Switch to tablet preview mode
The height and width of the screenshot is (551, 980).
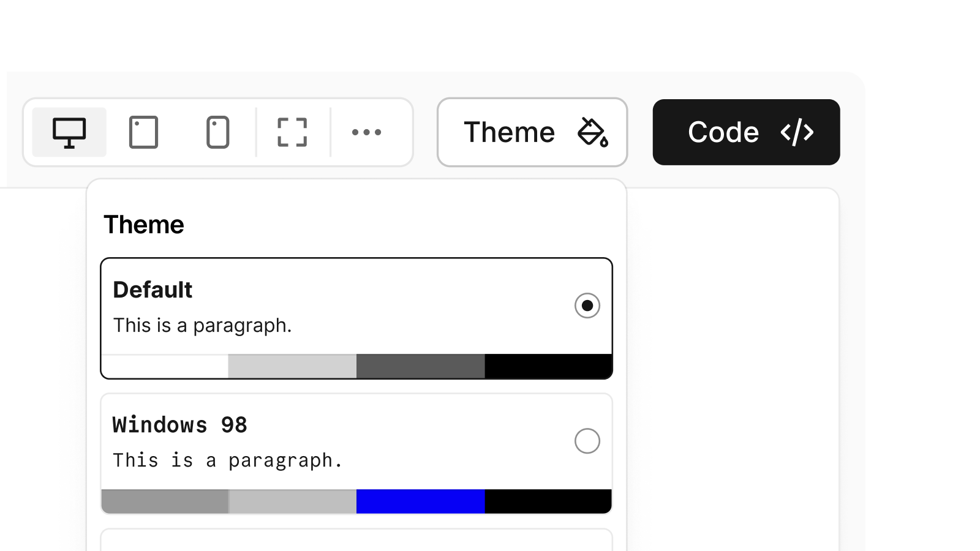pyautogui.click(x=143, y=132)
